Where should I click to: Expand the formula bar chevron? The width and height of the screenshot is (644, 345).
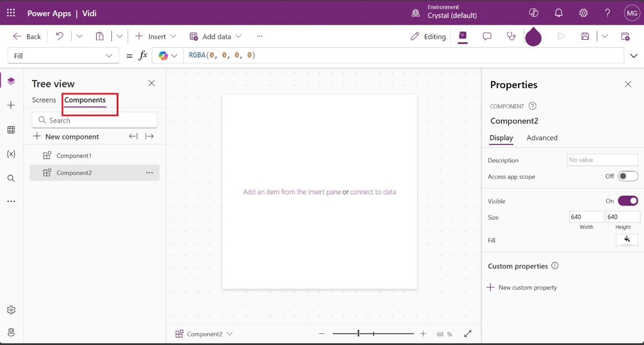pos(634,56)
